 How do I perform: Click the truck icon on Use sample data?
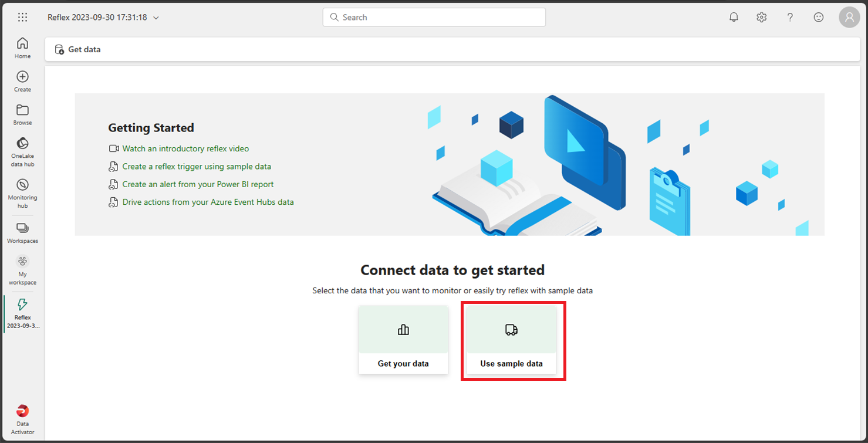(511, 330)
